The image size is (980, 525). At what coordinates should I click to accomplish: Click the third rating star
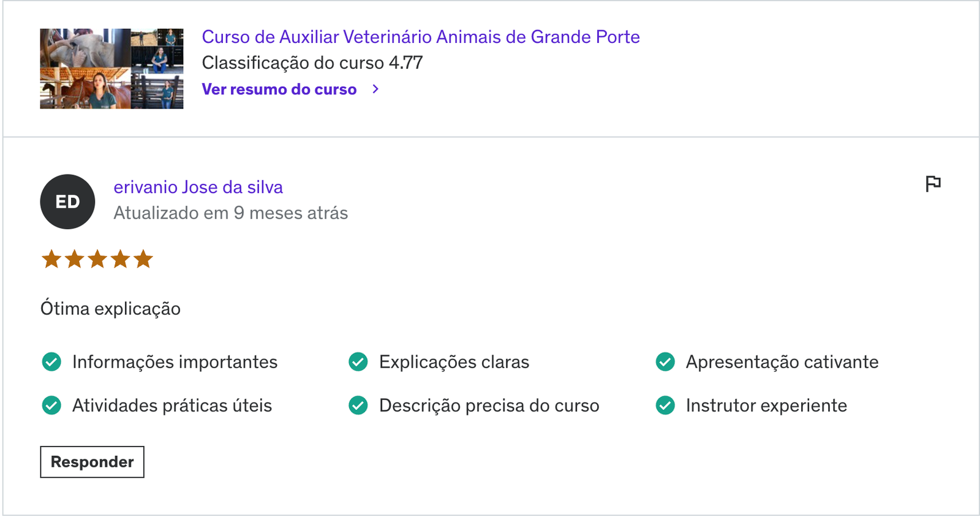pyautogui.click(x=97, y=259)
